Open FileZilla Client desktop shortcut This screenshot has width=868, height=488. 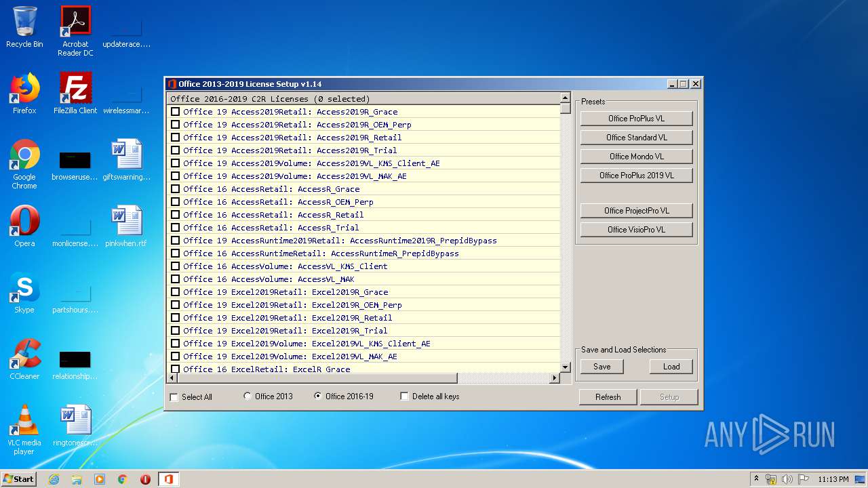pyautogui.click(x=75, y=94)
